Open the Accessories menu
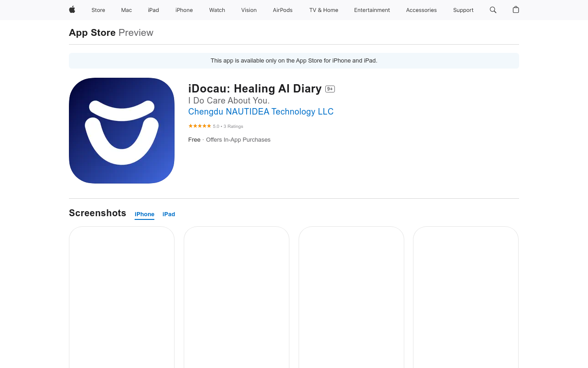The height and width of the screenshot is (368, 588). click(x=421, y=10)
